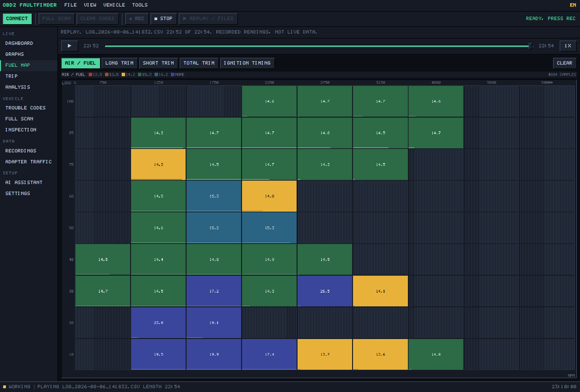Open the AI Assistant
Screen dimensions: 580x392
pyautogui.click(x=29, y=183)
